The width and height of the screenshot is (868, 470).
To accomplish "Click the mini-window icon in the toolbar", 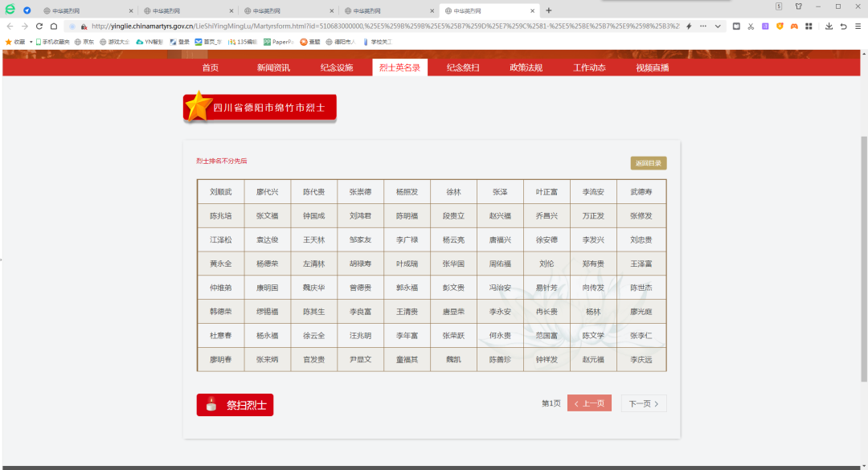I will click(x=736, y=25).
